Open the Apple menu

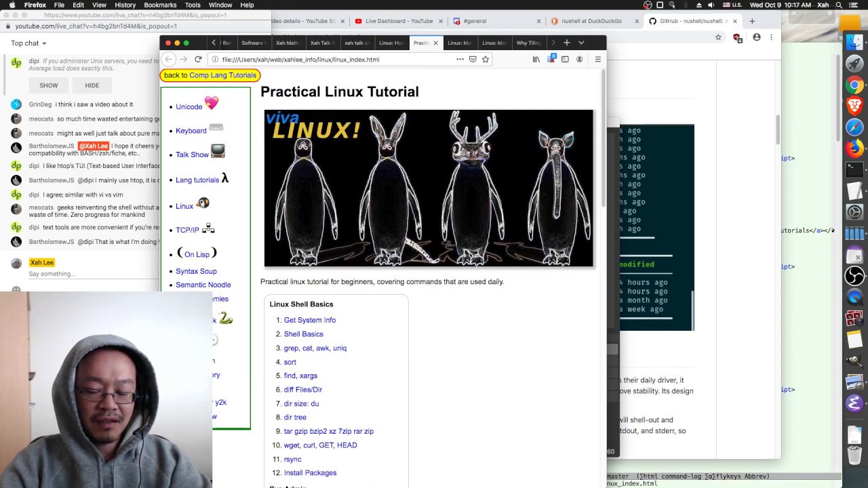pos(12,5)
